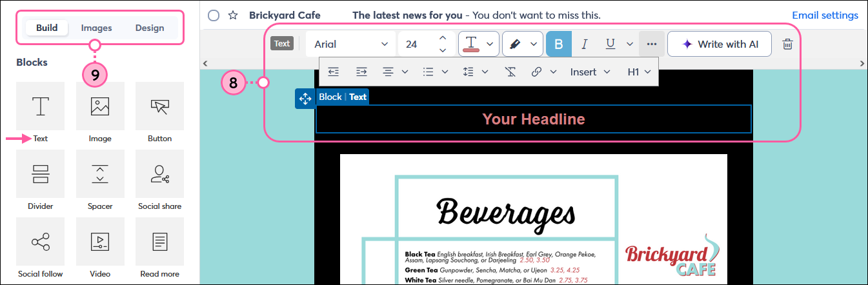The height and width of the screenshot is (285, 868).
Task: Open underline style options arrow
Action: tap(630, 44)
